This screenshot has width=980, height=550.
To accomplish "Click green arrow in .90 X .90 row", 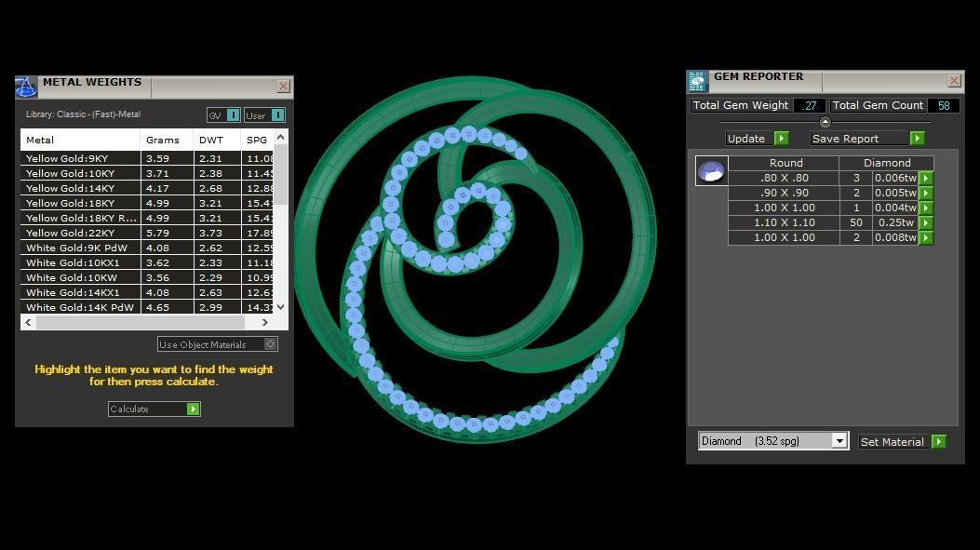I will (926, 194).
